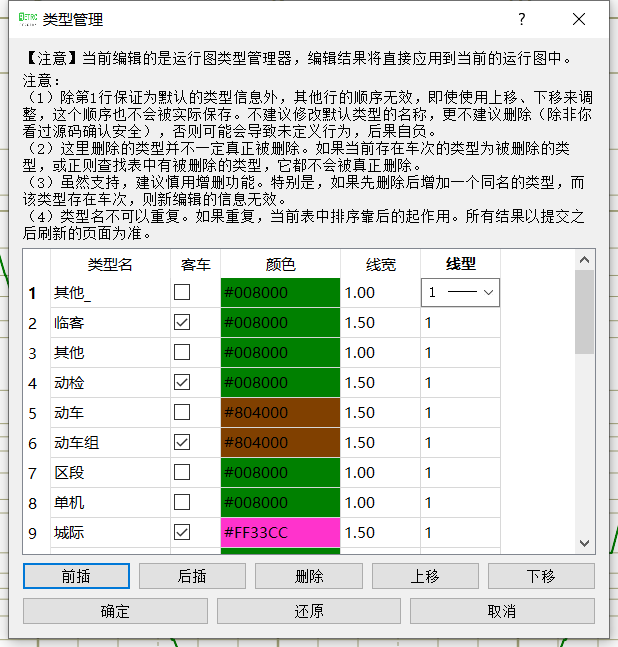This screenshot has width=618, height=647.
Task: Select the type name cell 动车组
Action: (x=110, y=442)
